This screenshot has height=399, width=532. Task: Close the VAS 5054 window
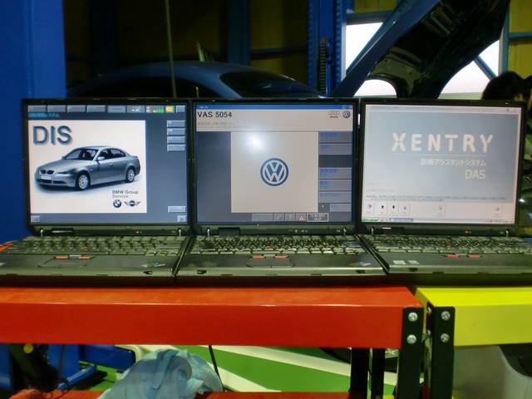coord(351,107)
